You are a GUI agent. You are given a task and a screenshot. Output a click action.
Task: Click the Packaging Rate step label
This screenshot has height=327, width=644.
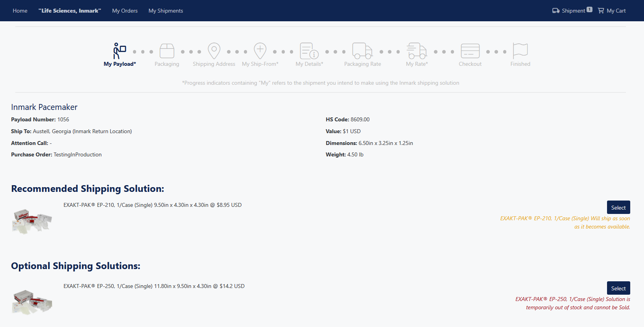(362, 64)
